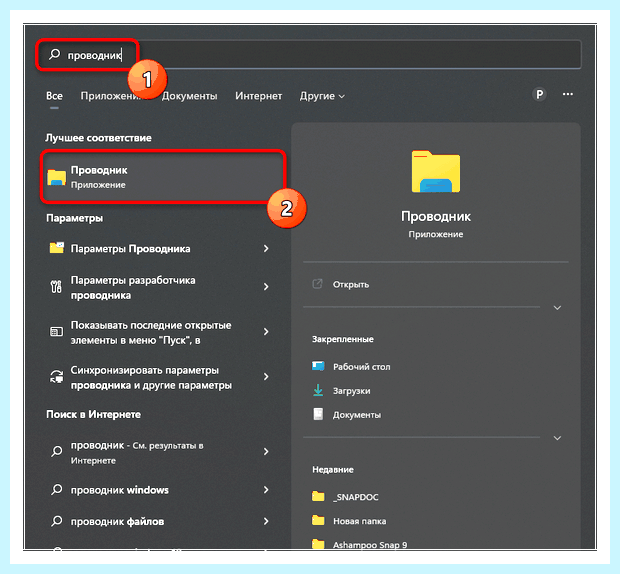This screenshot has width=620, height=574.
Task: Open pinned Загрузки folder
Action: click(x=352, y=391)
